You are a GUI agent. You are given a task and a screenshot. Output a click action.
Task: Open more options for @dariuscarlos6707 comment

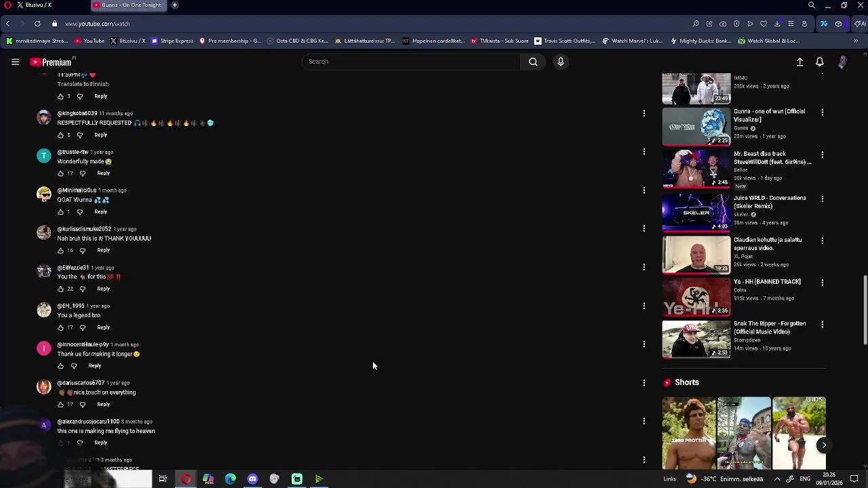click(644, 383)
